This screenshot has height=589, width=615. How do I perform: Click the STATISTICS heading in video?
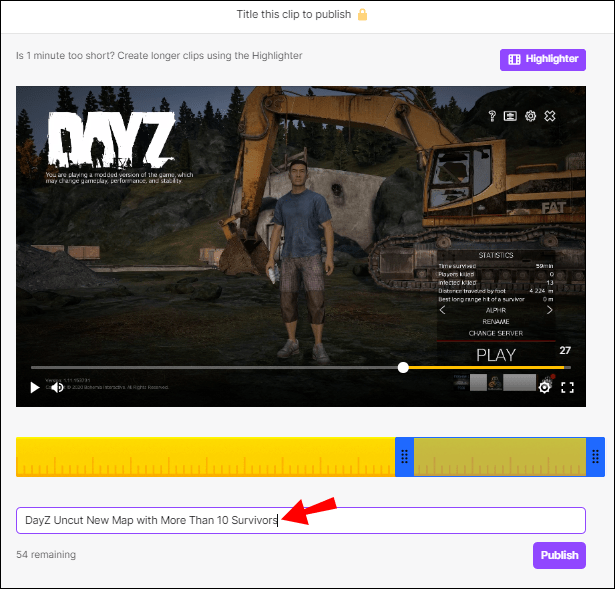(x=496, y=255)
